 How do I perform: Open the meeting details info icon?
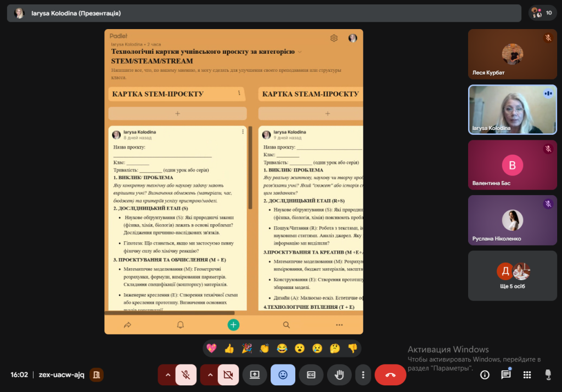(485, 375)
